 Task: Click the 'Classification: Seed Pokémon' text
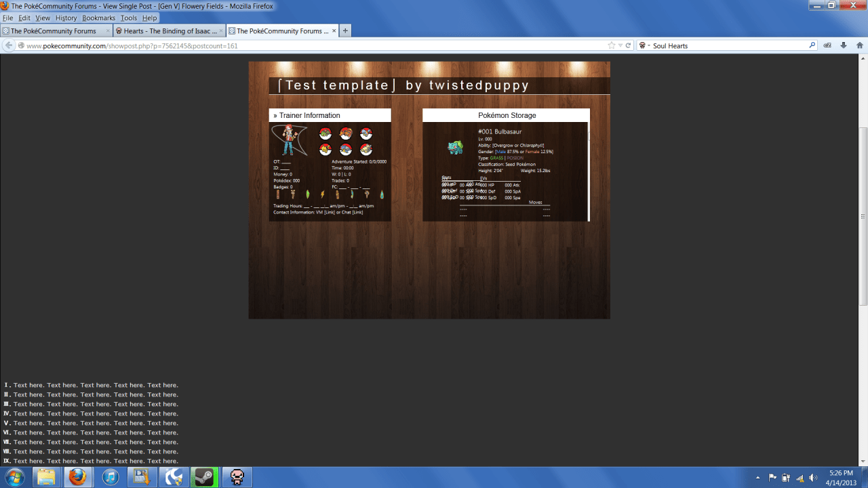pos(507,165)
